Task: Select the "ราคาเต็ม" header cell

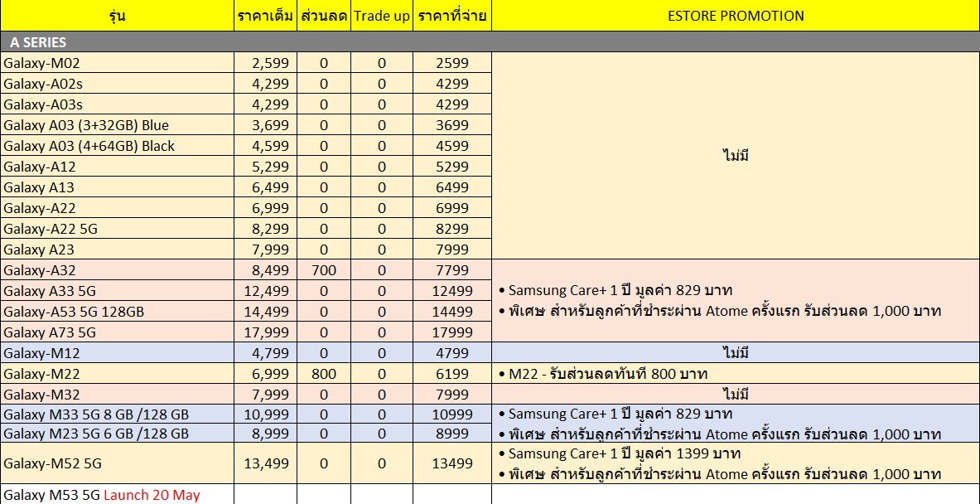Action: 265,17
